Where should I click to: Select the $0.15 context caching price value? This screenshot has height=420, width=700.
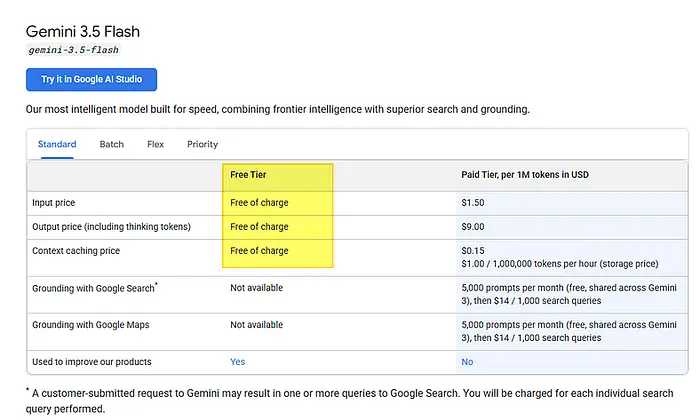(x=473, y=251)
